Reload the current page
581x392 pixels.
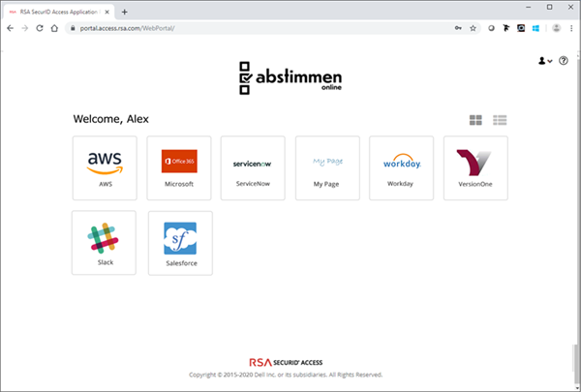pos(40,28)
